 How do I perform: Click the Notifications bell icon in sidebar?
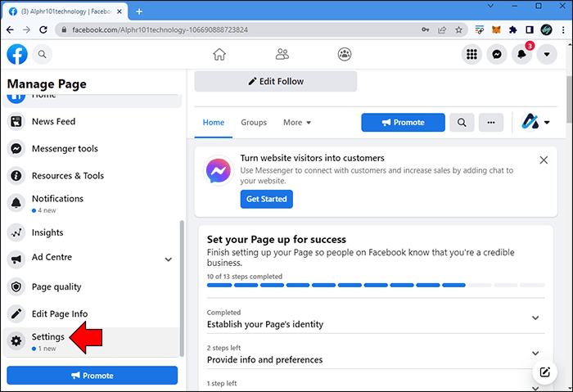16,203
